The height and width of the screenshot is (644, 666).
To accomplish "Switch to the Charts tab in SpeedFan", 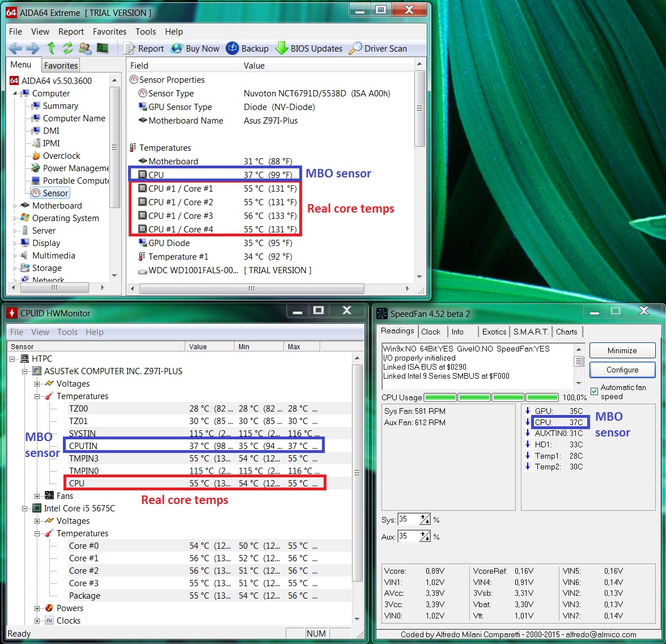I will pos(567,332).
